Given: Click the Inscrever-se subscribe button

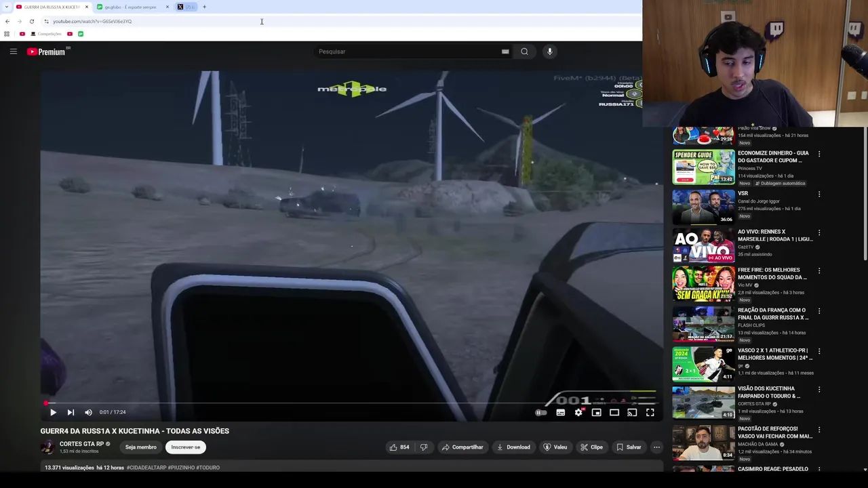Looking at the screenshot, I should point(186,447).
